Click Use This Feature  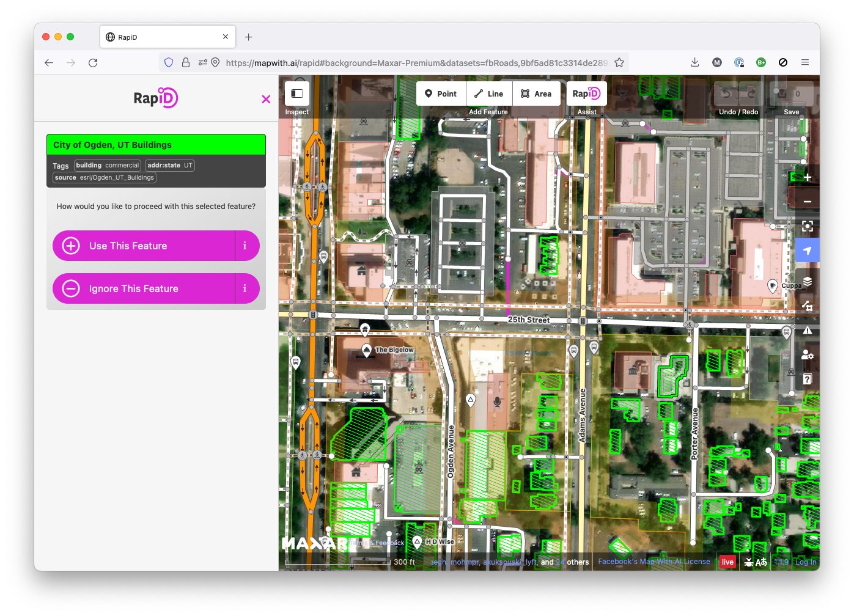[x=144, y=246]
